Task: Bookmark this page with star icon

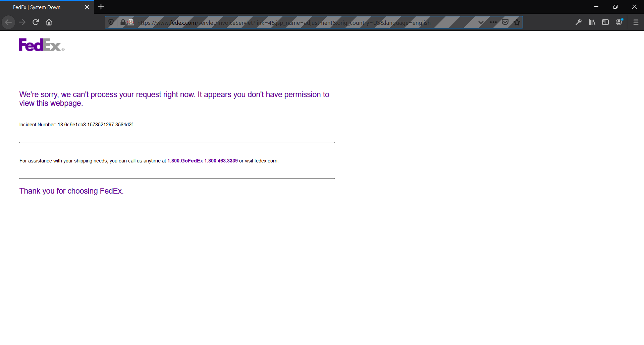Action: pyautogui.click(x=517, y=22)
